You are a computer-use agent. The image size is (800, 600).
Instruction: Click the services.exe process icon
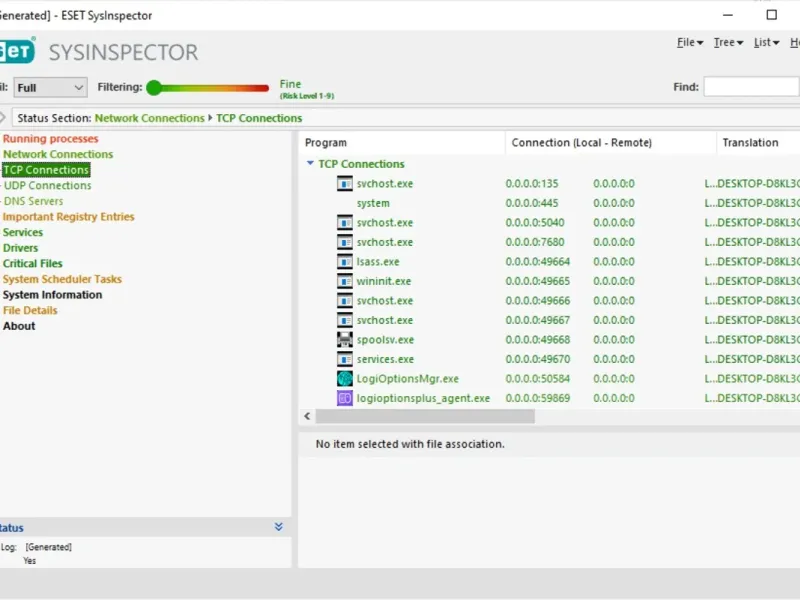[x=344, y=359]
